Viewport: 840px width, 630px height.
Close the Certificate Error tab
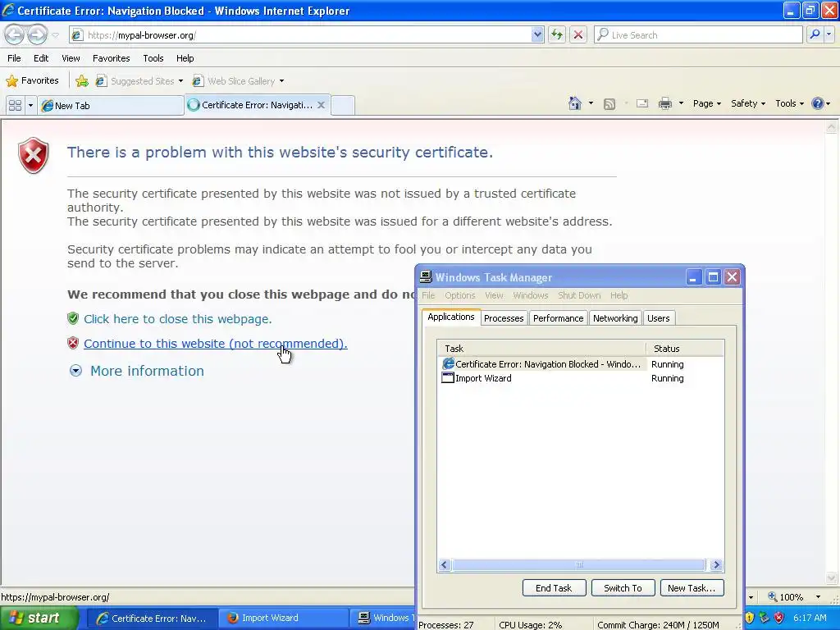pos(321,105)
